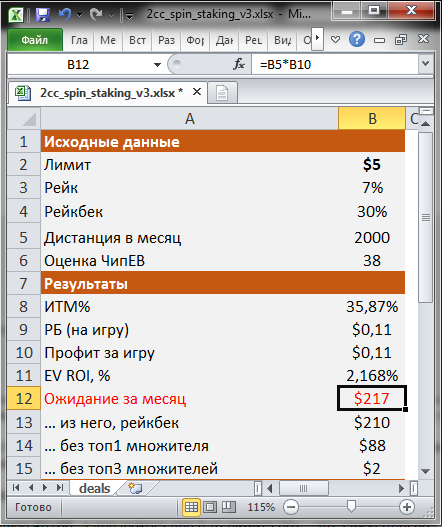Close the workbook using ribbon X icon
Screen dimensions: 442x527
[423, 39]
